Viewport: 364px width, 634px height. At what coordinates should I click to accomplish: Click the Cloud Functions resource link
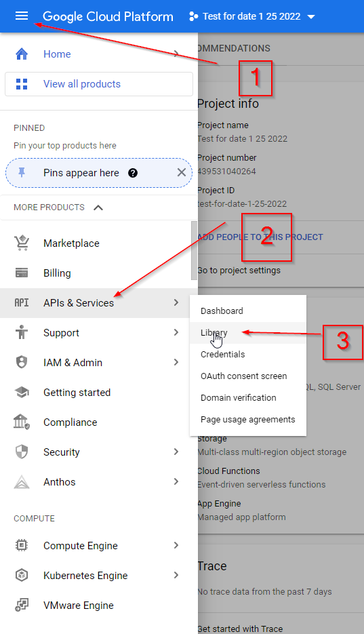pos(229,471)
